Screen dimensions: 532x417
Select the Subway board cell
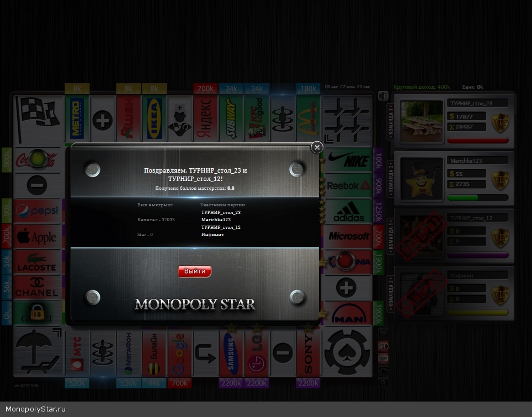coord(231,118)
